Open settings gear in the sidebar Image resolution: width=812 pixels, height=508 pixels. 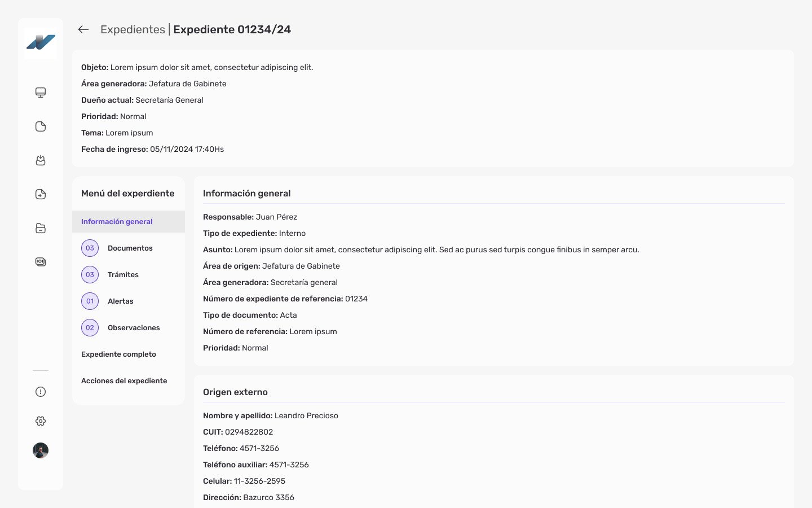[41, 421]
